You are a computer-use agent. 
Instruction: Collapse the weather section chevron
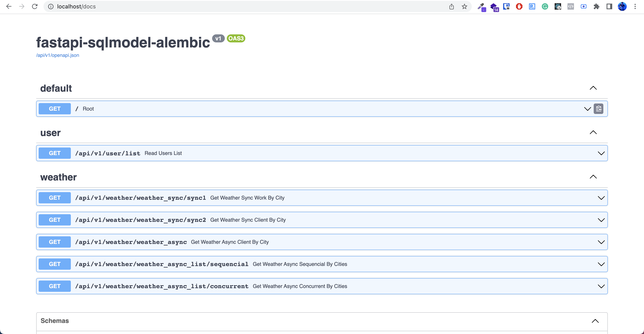593,177
